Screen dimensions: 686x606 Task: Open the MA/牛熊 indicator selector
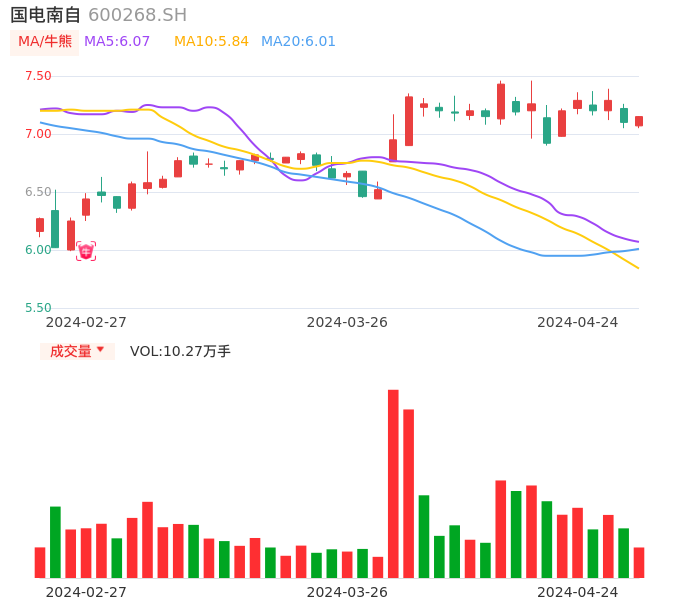point(45,42)
